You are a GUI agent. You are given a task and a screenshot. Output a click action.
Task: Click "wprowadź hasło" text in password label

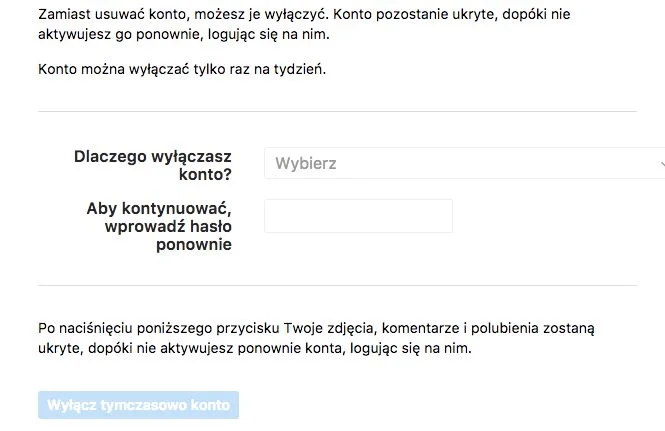[x=168, y=227]
